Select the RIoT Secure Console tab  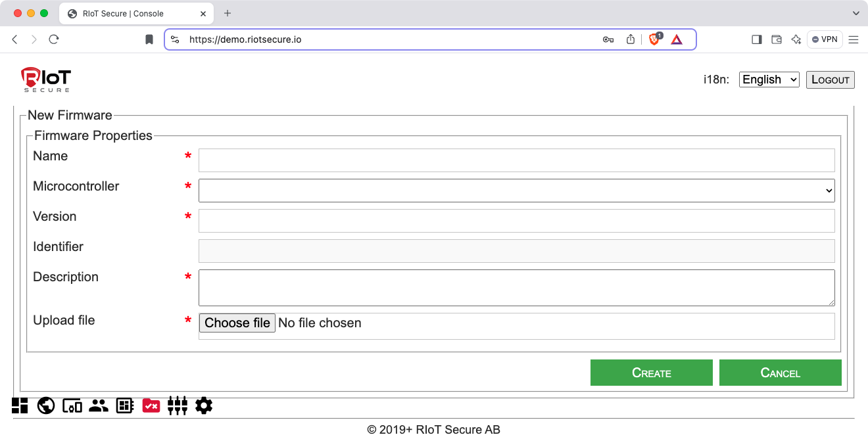point(125,13)
